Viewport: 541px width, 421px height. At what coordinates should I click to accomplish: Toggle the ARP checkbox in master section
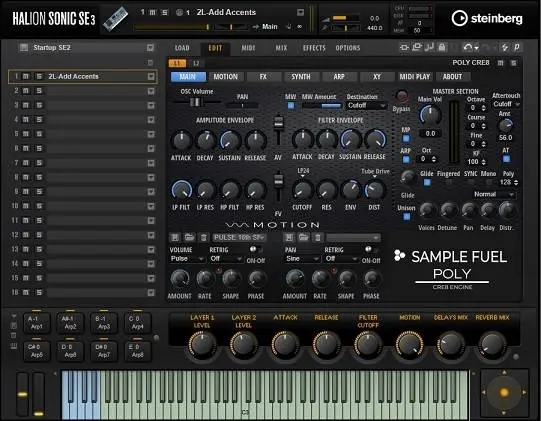(x=406, y=159)
